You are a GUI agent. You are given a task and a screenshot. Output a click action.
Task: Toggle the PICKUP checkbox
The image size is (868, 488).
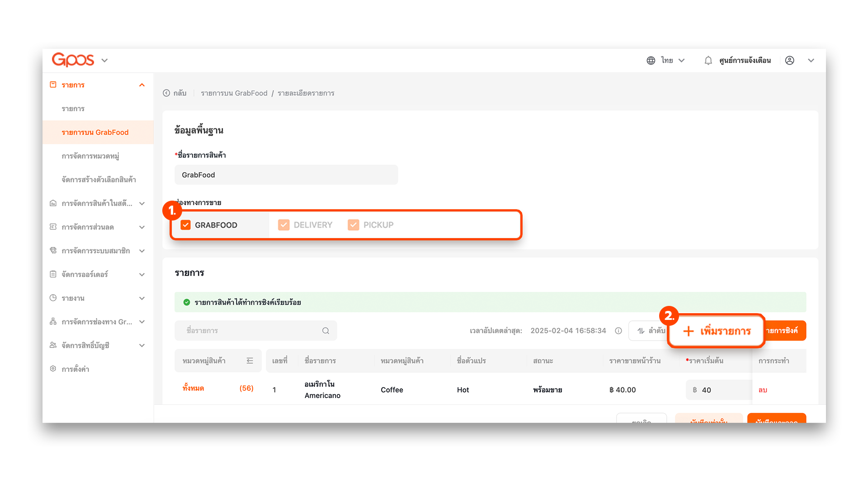pos(354,225)
